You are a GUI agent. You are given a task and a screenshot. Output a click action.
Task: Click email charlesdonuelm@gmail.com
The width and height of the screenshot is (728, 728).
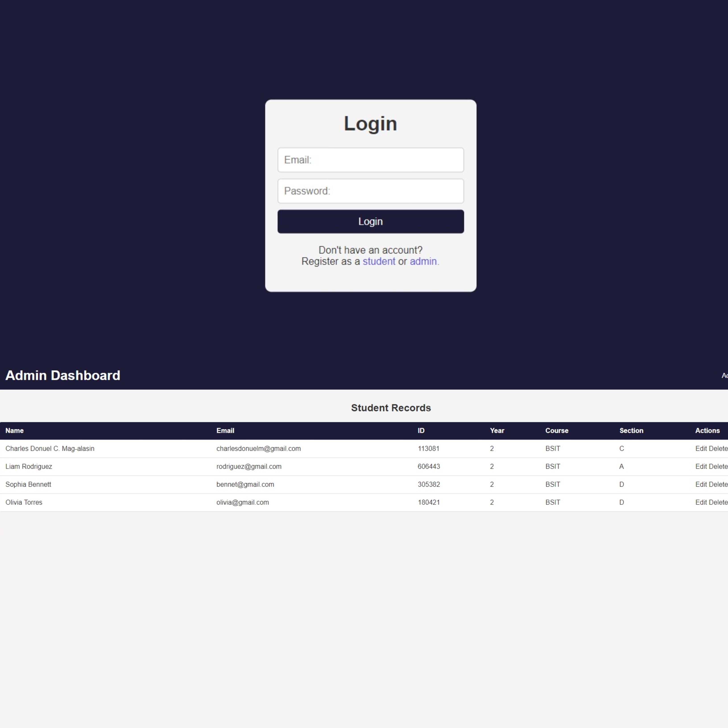(259, 448)
